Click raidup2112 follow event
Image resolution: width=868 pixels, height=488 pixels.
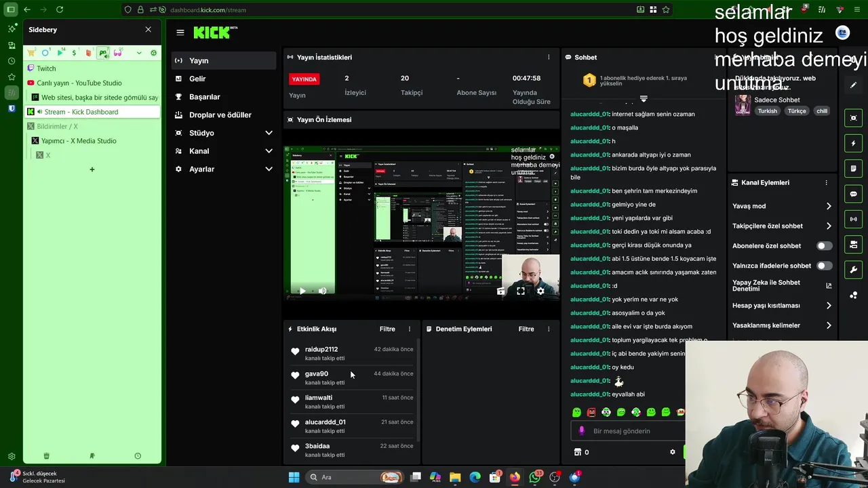pyautogui.click(x=351, y=353)
